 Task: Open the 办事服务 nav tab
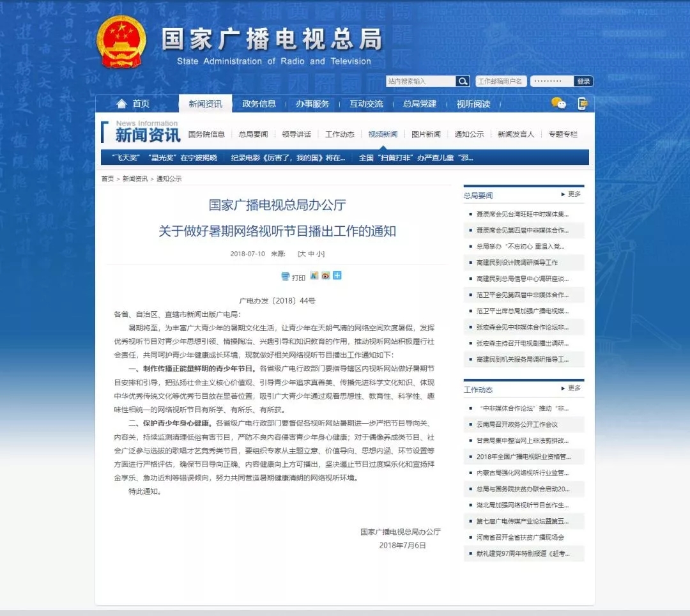pos(312,104)
